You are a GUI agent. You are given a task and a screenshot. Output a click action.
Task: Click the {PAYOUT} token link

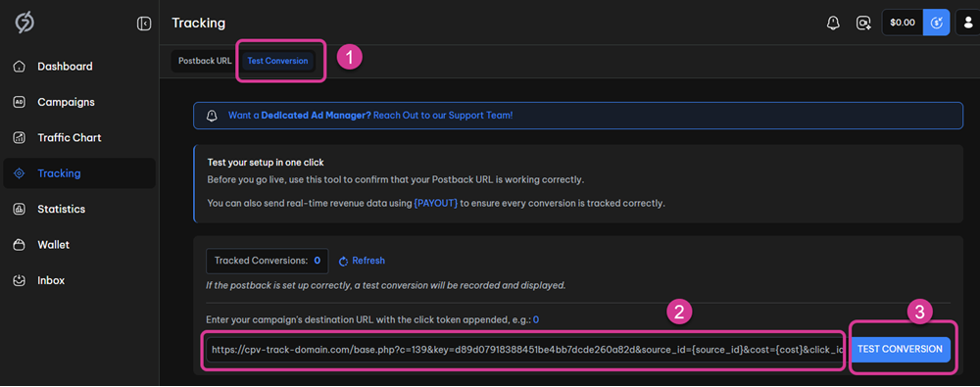point(436,204)
